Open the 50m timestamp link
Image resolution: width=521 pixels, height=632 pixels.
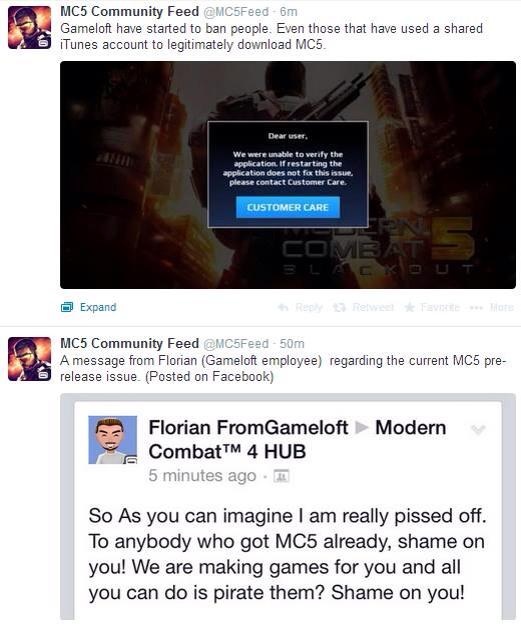[292, 343]
